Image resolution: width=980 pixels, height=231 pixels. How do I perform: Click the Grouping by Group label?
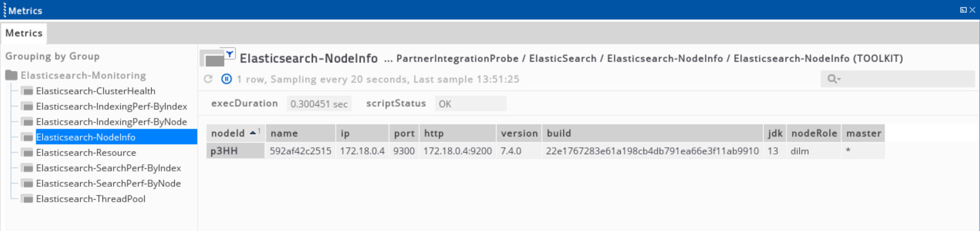point(52,56)
